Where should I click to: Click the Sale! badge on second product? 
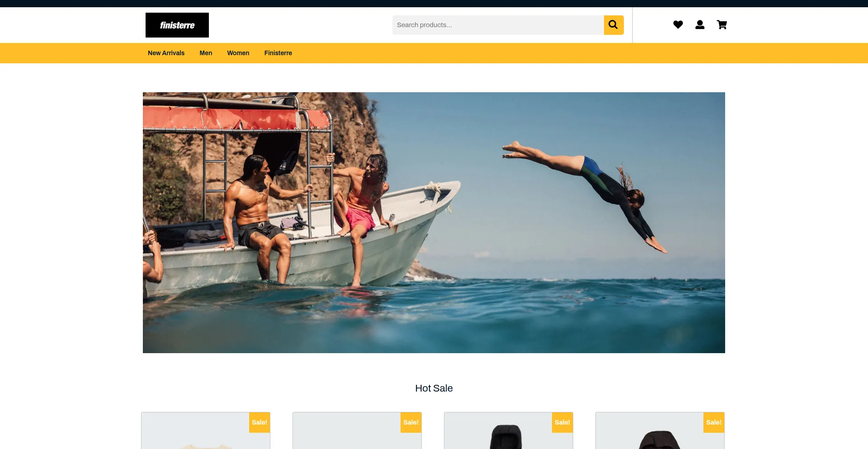click(x=411, y=422)
